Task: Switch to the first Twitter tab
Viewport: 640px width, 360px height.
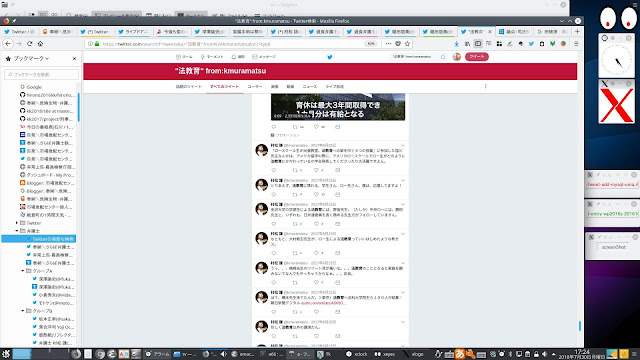Action: pyautogui.click(x=19, y=31)
